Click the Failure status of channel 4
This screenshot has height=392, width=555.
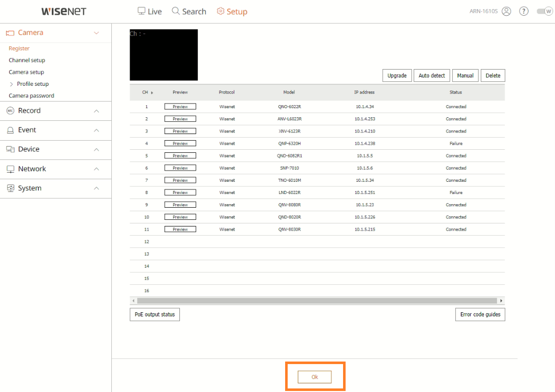(456, 144)
